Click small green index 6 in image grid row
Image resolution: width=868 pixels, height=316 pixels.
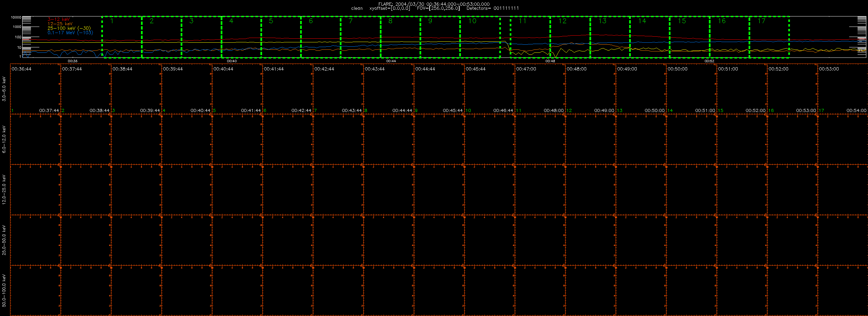(265, 111)
